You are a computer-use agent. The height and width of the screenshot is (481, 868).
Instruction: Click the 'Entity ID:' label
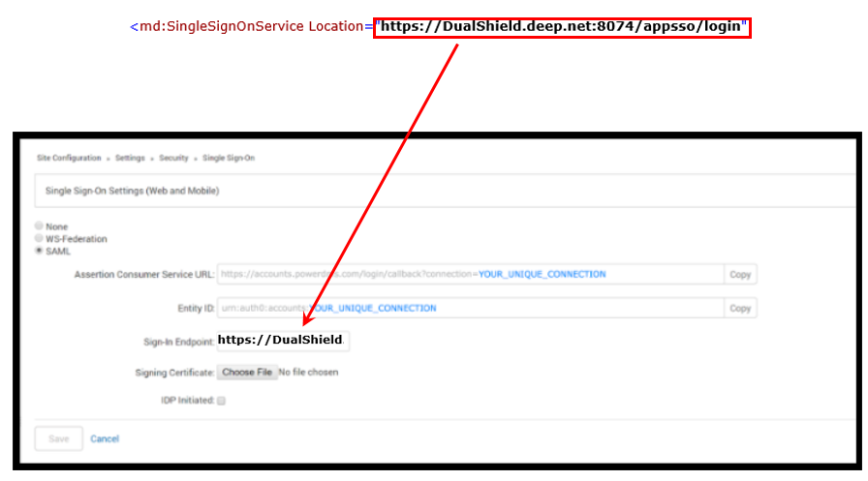[x=196, y=309]
